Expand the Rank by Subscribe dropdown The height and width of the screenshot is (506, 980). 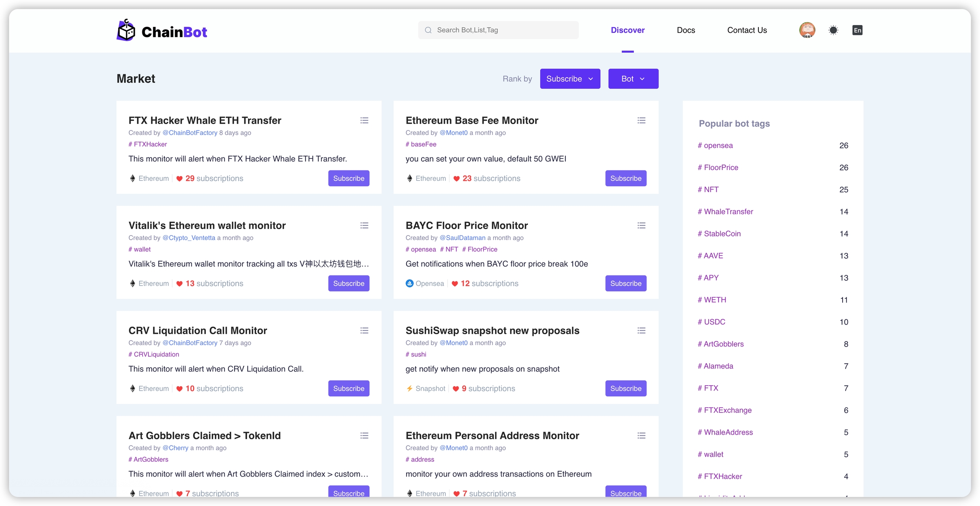point(570,79)
